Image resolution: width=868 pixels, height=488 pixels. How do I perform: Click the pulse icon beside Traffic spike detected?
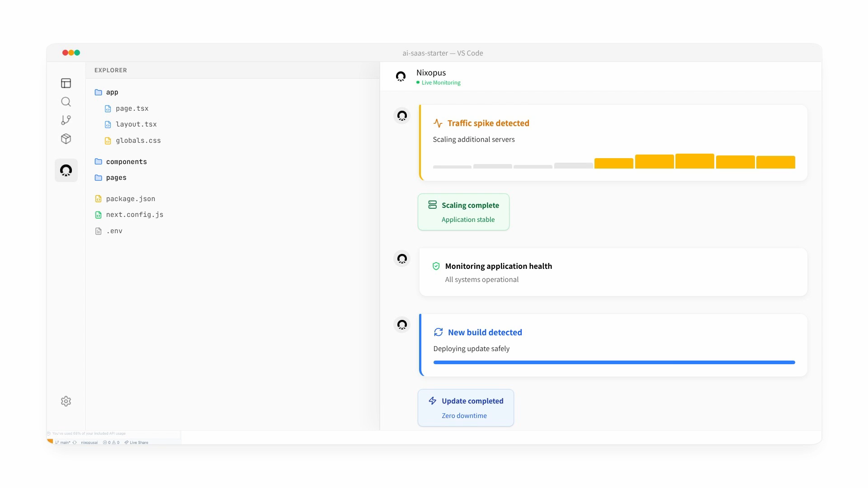point(438,123)
